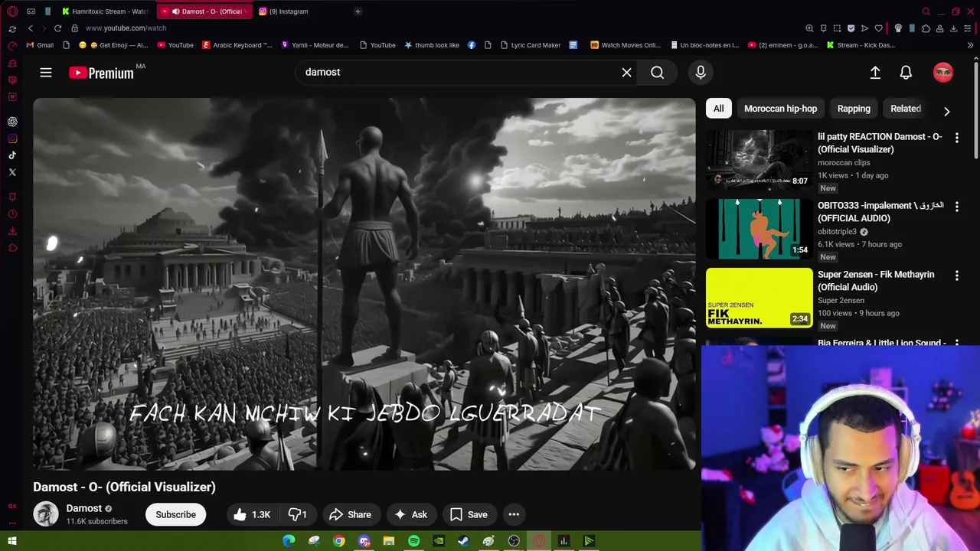The width and height of the screenshot is (980, 551).
Task: Open browser extensions cube icon
Action: pos(926,28)
